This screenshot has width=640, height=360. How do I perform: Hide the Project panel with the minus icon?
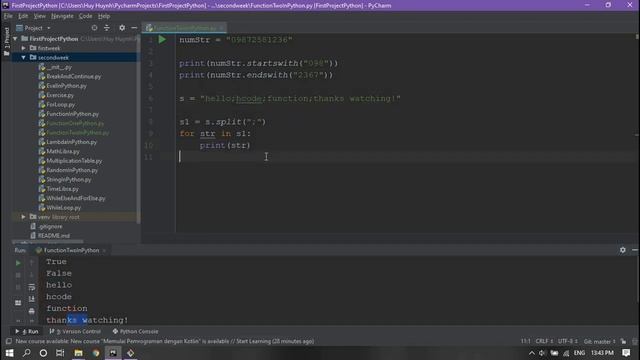[134, 28]
